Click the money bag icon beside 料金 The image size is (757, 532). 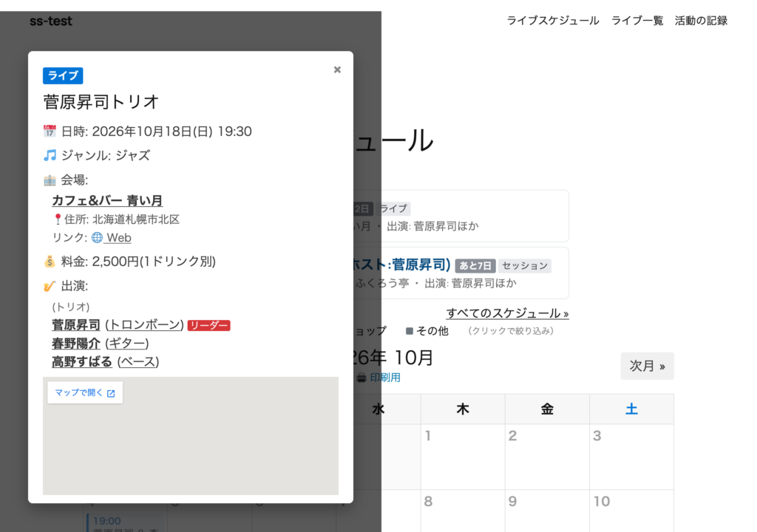click(50, 262)
